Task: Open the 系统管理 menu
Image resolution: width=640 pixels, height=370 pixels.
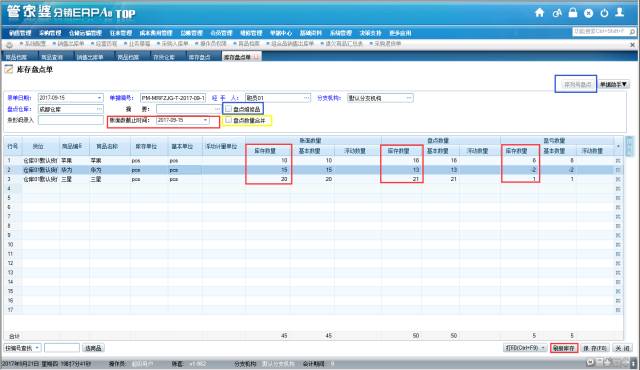Action: click(x=341, y=33)
